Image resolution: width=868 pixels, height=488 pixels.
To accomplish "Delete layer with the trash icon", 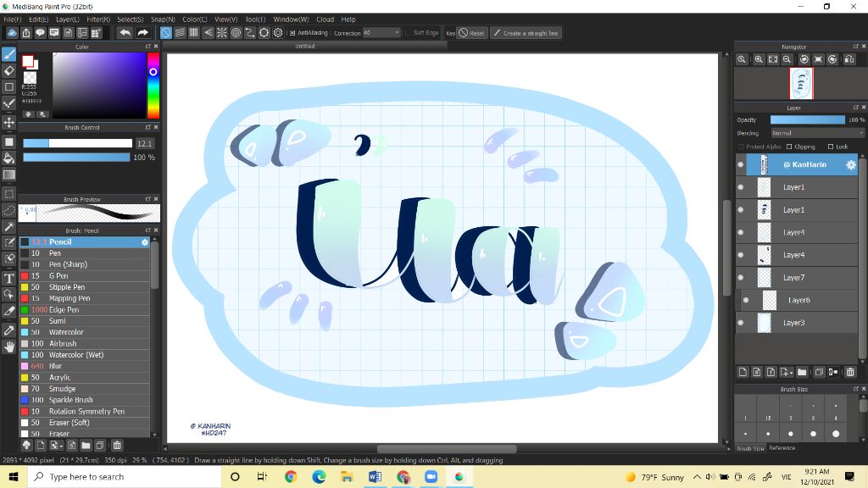I will click(x=850, y=372).
